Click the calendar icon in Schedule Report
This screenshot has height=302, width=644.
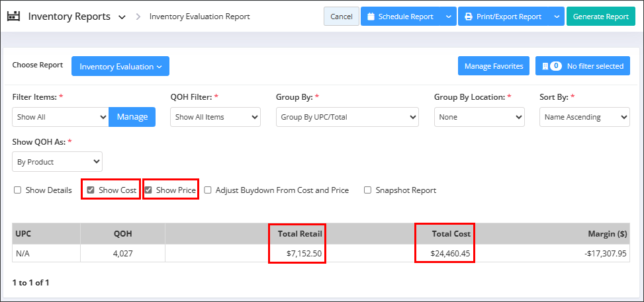click(x=371, y=17)
